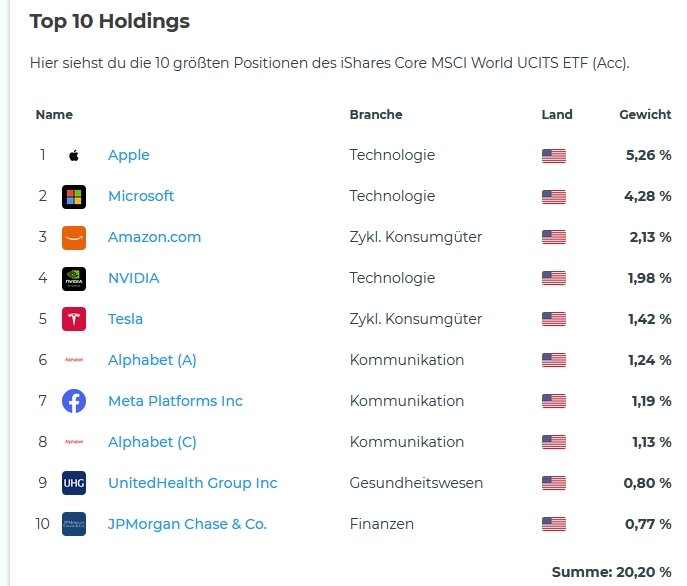
Task: Open the UnitedHealth Group Inc link
Action: click(192, 483)
